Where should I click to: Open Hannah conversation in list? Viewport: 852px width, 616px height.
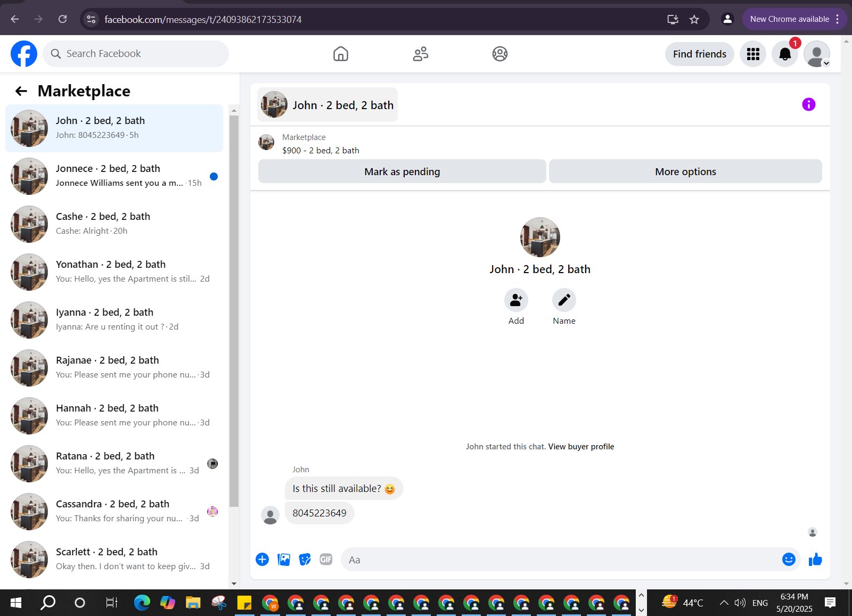click(x=114, y=416)
